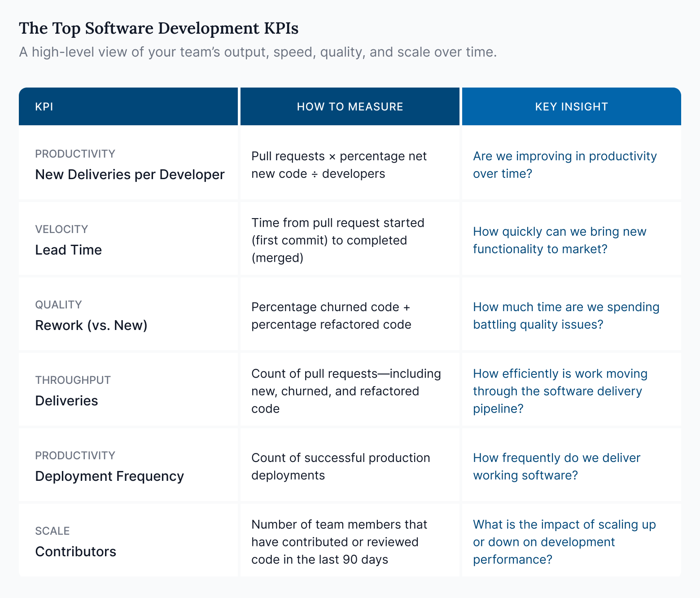Select the Rework (vs. New) KPI
The height and width of the screenshot is (598, 700).
(91, 325)
